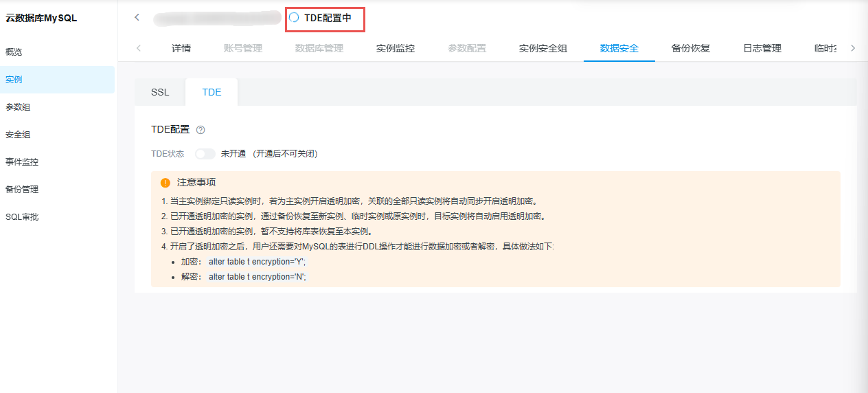
Task: Click the alter table t encryption='N' command
Action: pos(258,277)
